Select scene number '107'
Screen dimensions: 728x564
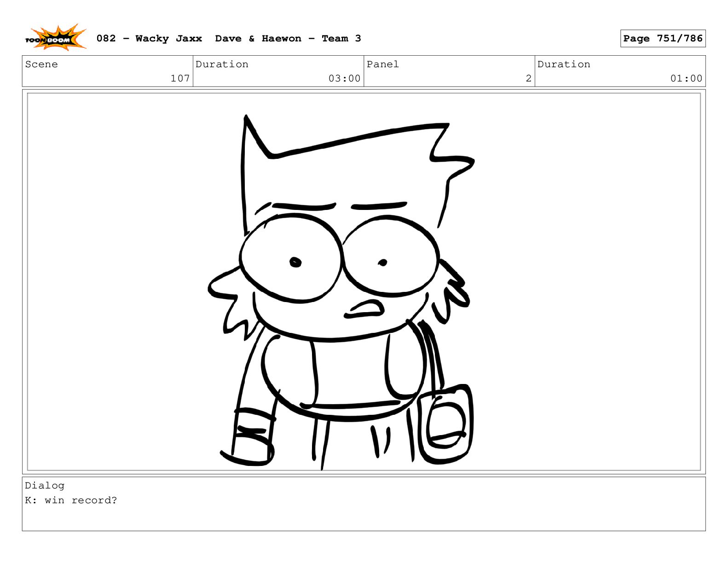(180, 79)
